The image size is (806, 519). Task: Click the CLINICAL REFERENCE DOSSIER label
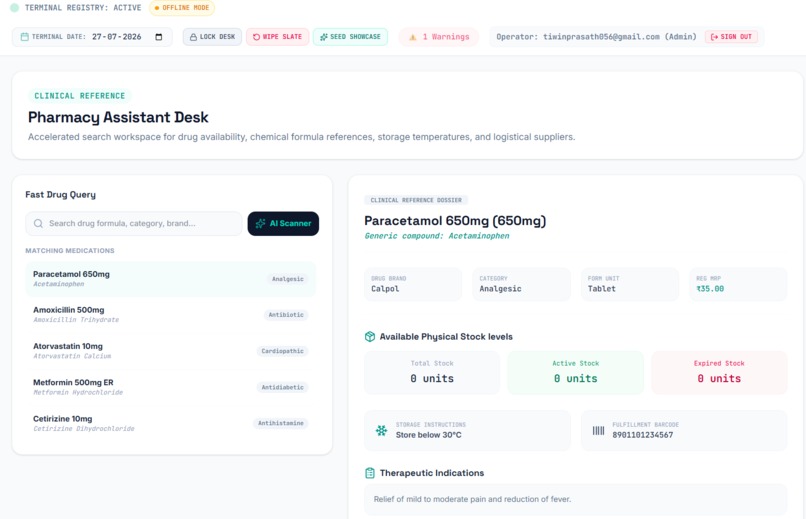[416, 200]
